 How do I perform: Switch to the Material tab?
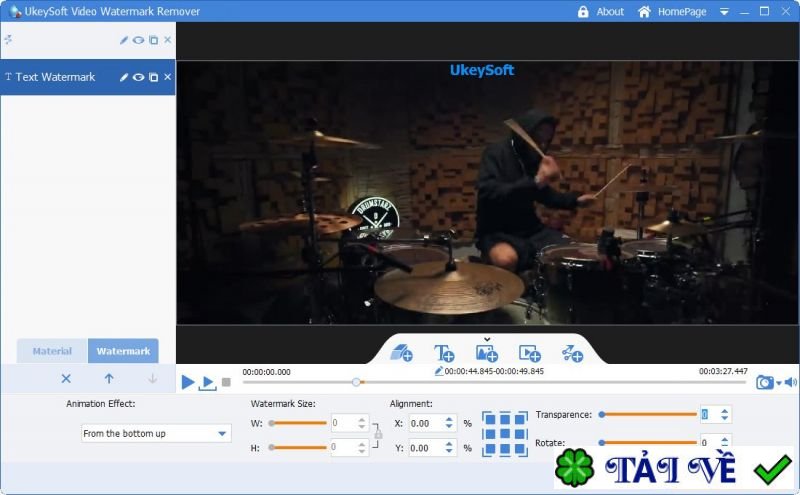click(52, 351)
